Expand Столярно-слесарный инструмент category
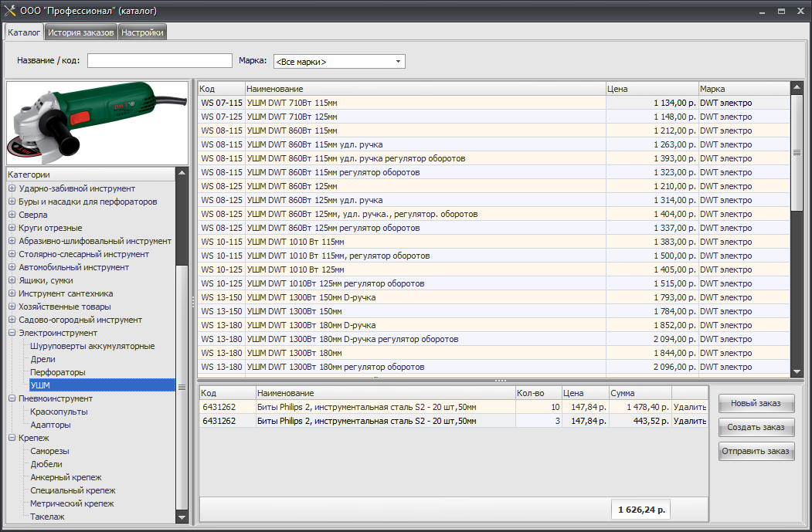The height and width of the screenshot is (532, 812). [12, 254]
